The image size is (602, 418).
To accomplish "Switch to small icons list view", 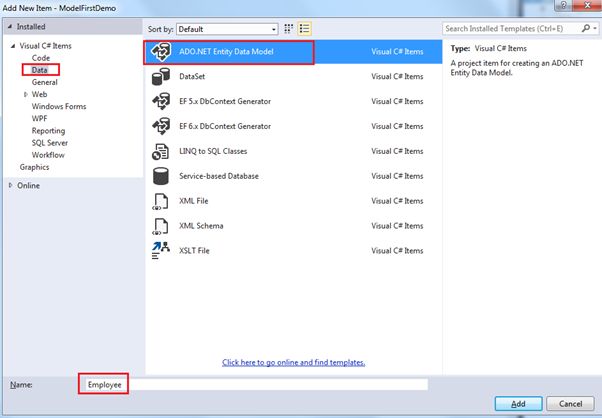I will tap(304, 29).
